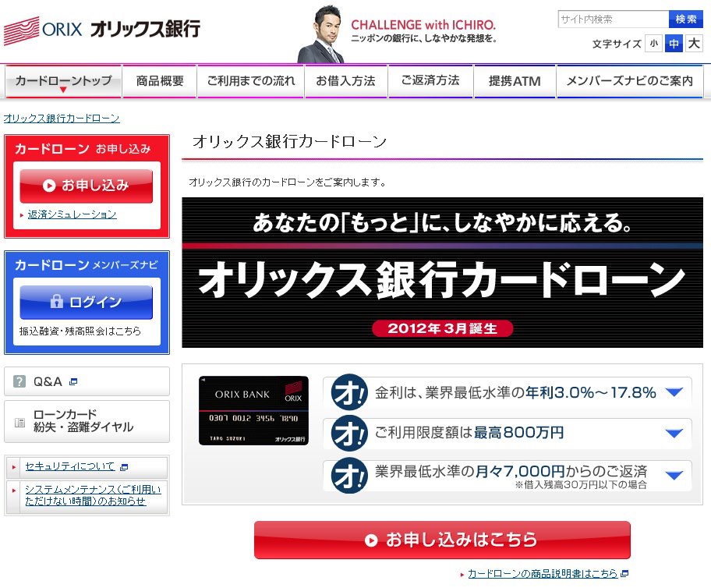Open the ご返済方法 tab
Screen dimensions: 711x588
pos(430,81)
